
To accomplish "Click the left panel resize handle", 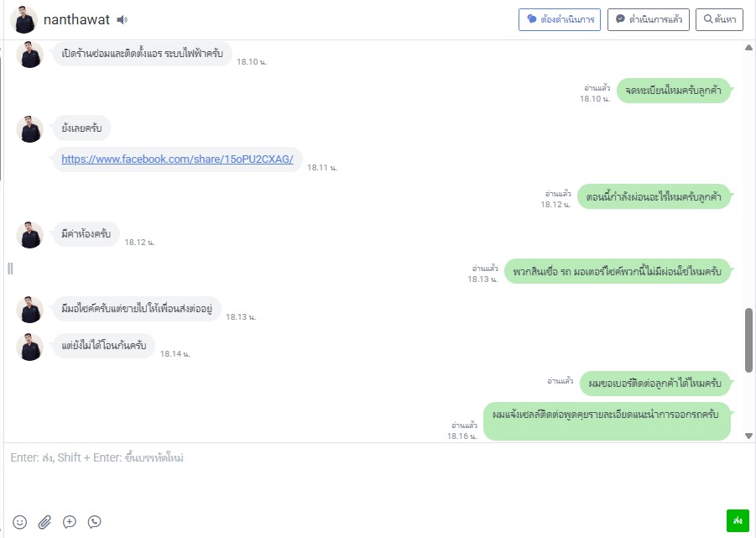I will coord(10,268).
